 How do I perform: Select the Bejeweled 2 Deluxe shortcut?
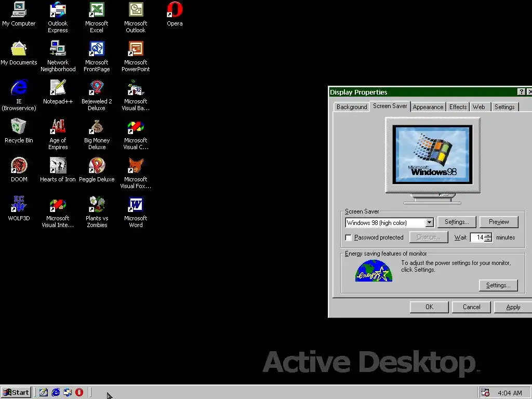click(97, 95)
